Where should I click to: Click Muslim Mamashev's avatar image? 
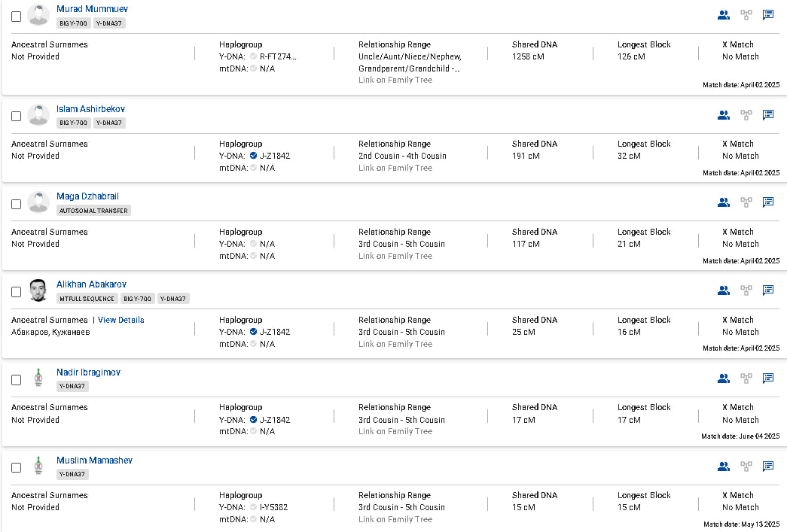38,465
